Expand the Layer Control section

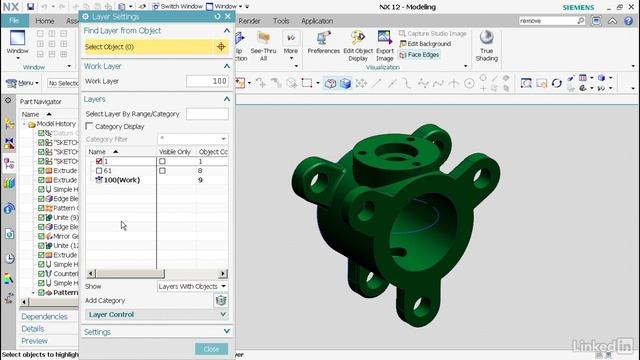223,314
